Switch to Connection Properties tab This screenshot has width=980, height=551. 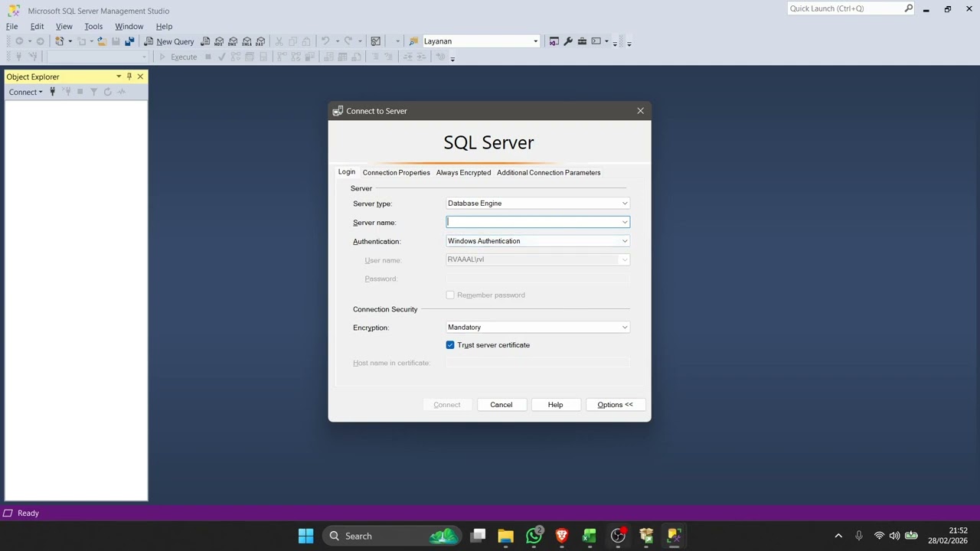coord(397,173)
